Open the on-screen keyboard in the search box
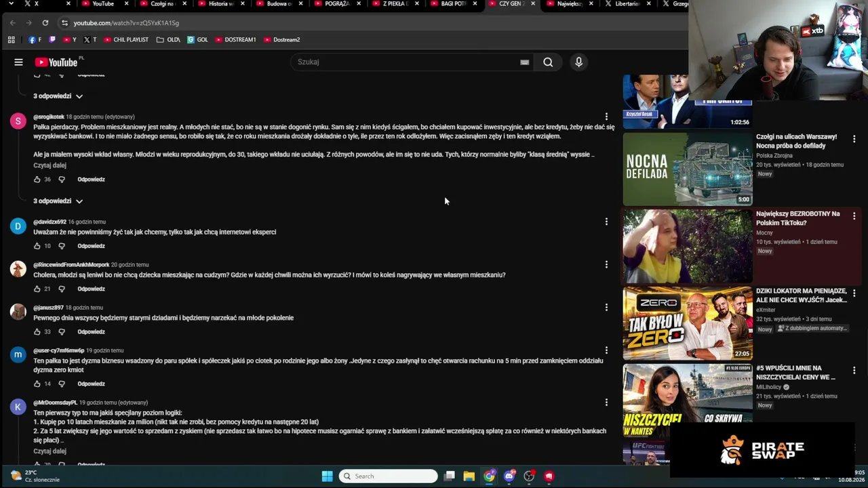 [x=524, y=62]
